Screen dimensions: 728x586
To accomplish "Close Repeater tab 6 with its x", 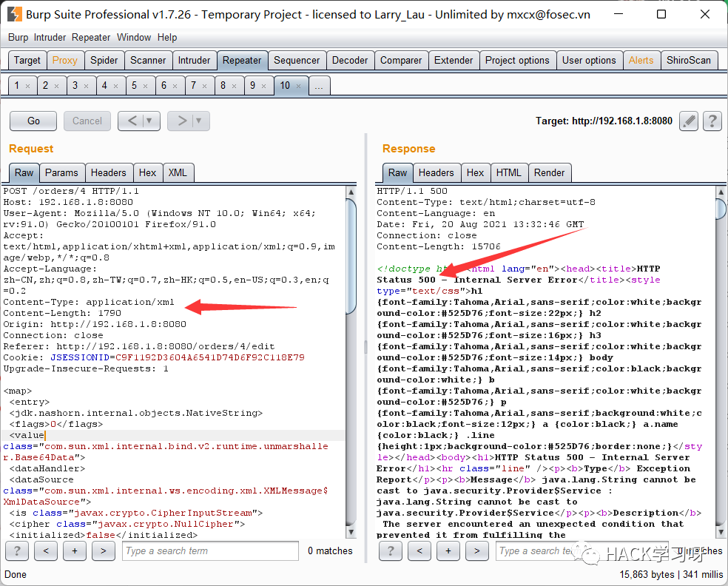I will [175, 86].
